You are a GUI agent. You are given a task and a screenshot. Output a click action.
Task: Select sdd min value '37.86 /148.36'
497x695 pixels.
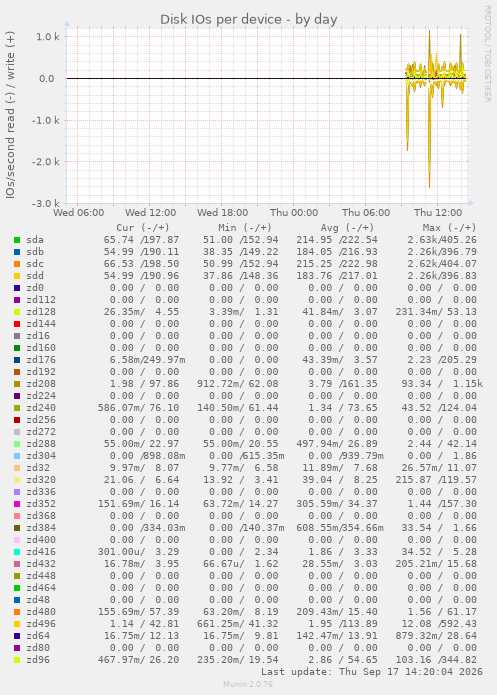pyautogui.click(x=241, y=276)
